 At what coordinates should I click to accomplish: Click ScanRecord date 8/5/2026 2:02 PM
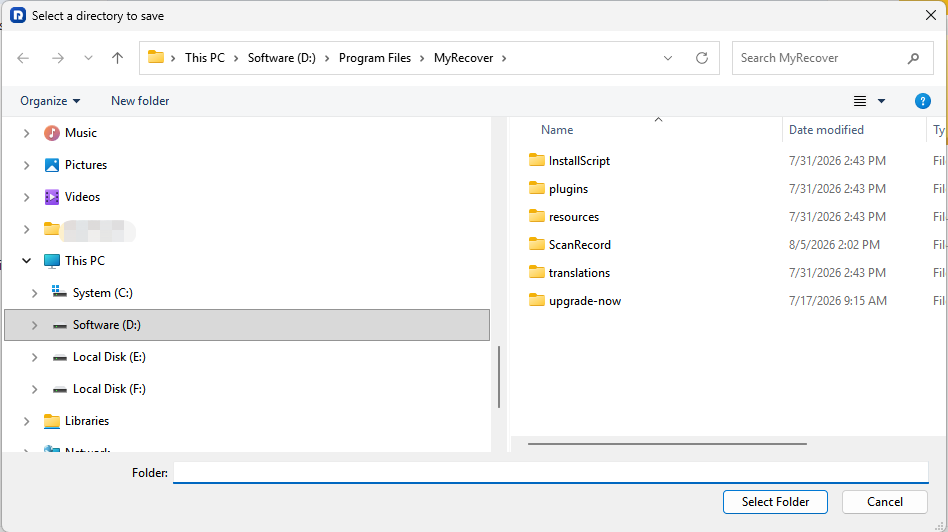834,245
